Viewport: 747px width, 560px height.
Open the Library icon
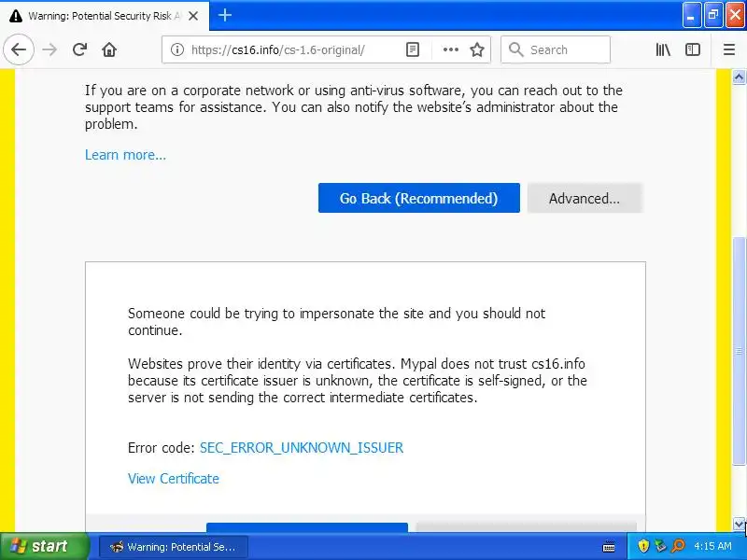pos(663,49)
